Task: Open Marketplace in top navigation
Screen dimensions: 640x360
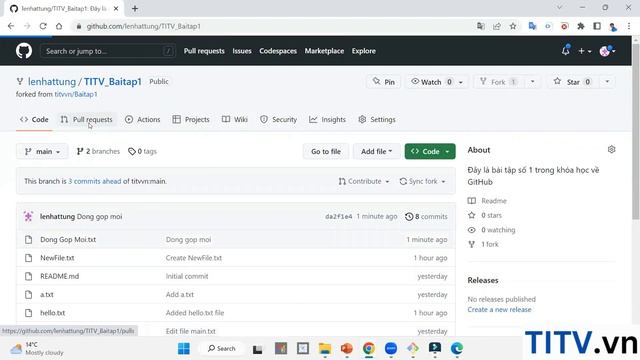Action: [324, 51]
